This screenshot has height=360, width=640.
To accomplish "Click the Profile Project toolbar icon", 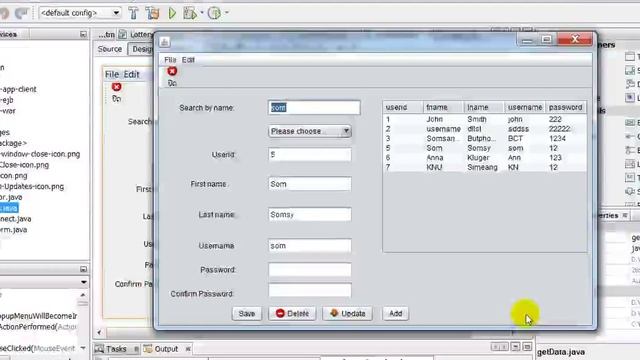I will point(214,13).
